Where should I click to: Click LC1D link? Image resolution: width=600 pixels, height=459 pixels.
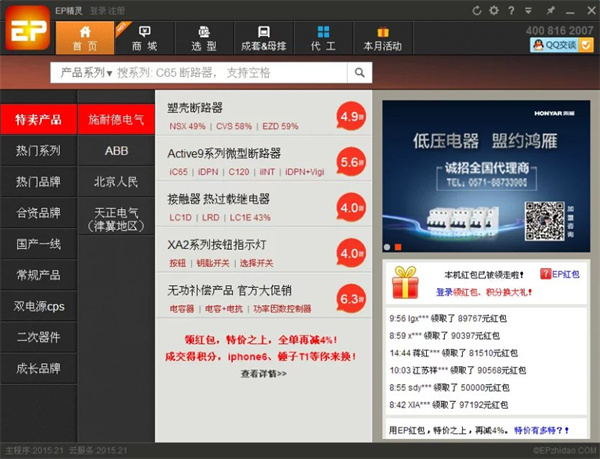[180, 217]
